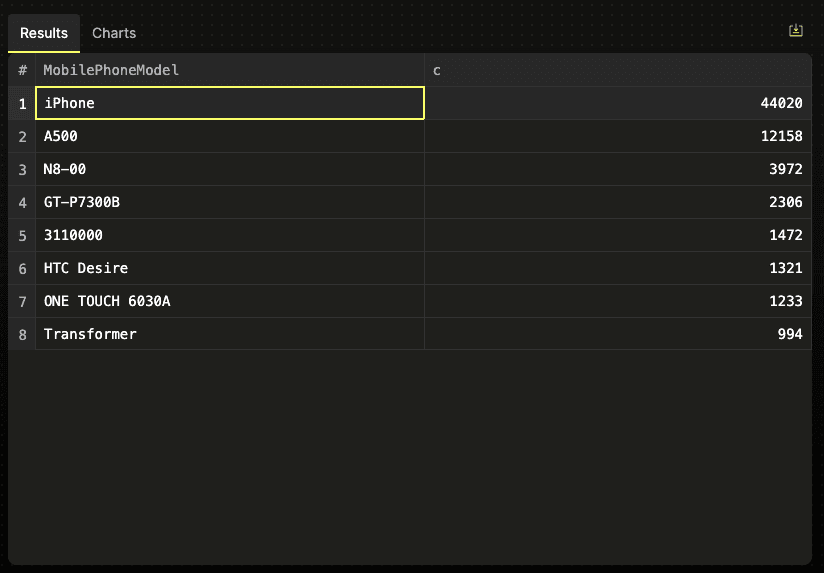Select row number 8
The height and width of the screenshot is (573, 824).
click(22, 334)
